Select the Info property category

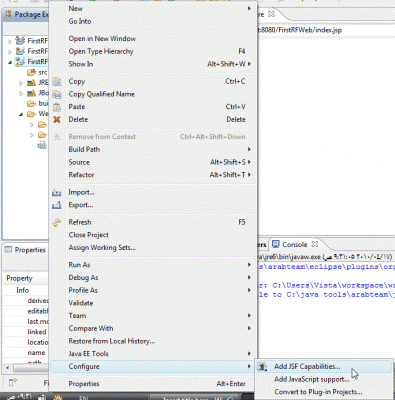point(23,290)
